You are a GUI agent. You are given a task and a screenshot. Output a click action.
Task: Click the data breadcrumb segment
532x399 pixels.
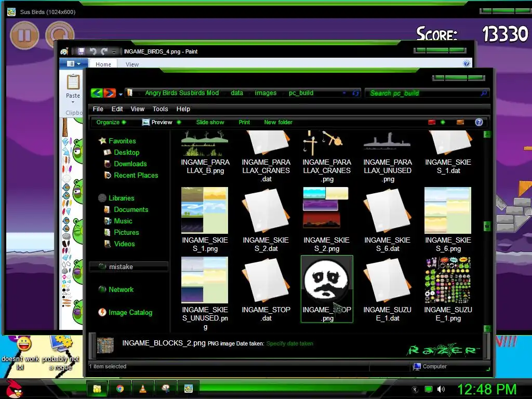pyautogui.click(x=237, y=93)
